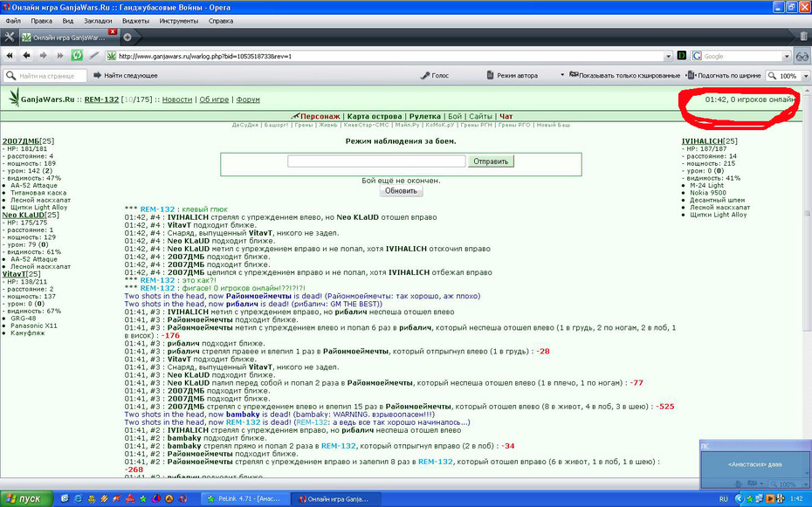Image resolution: width=812 pixels, height=507 pixels.
Task: Open the Правка menu
Action: pyautogui.click(x=41, y=21)
